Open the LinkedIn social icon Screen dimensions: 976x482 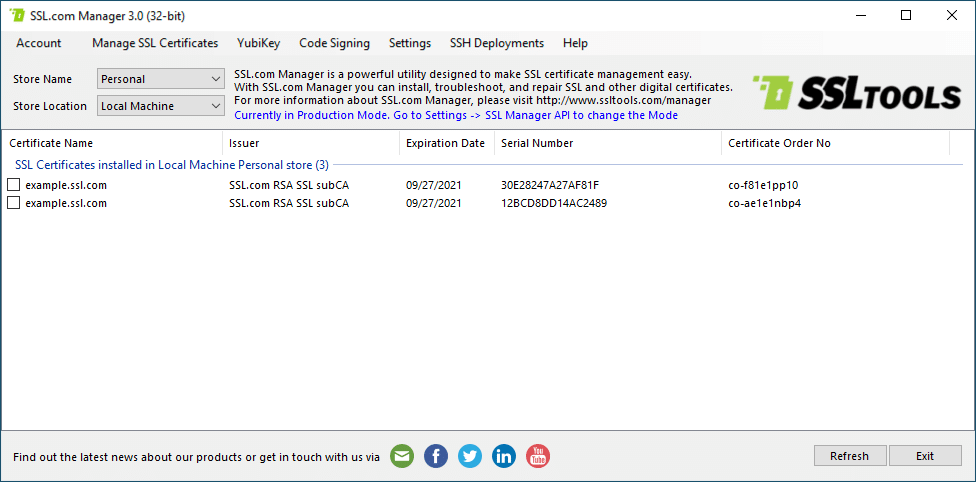[x=504, y=456]
